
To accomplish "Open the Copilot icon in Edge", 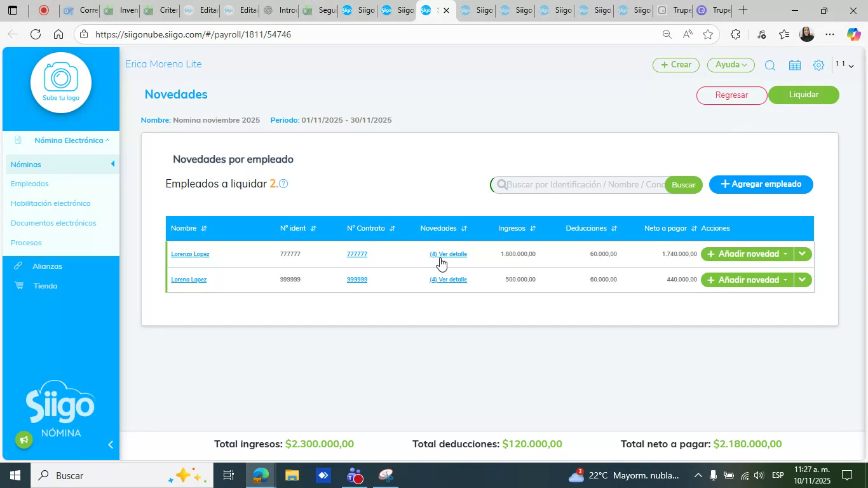I will pos(853,34).
